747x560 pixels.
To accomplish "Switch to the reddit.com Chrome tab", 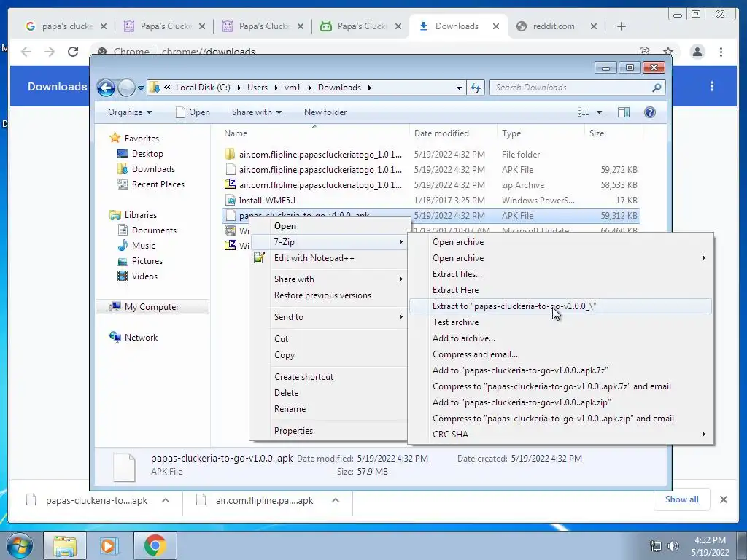I will point(555,26).
